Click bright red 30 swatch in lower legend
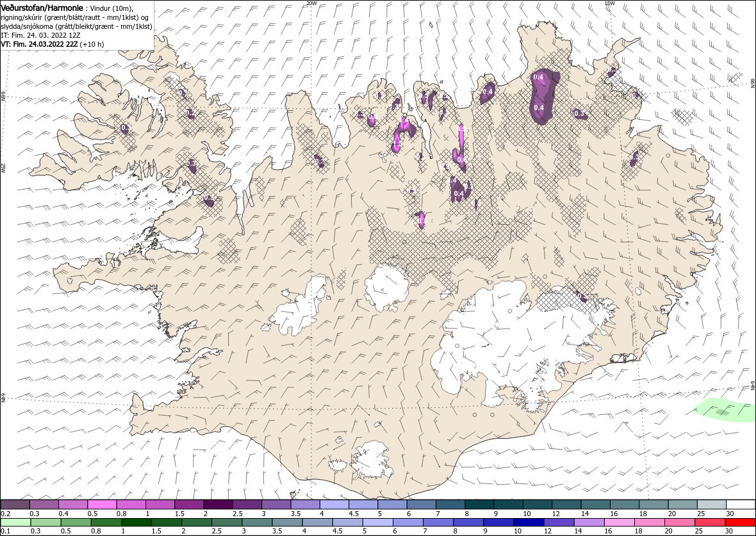Viewport: 756px width, 536px height. click(x=740, y=523)
